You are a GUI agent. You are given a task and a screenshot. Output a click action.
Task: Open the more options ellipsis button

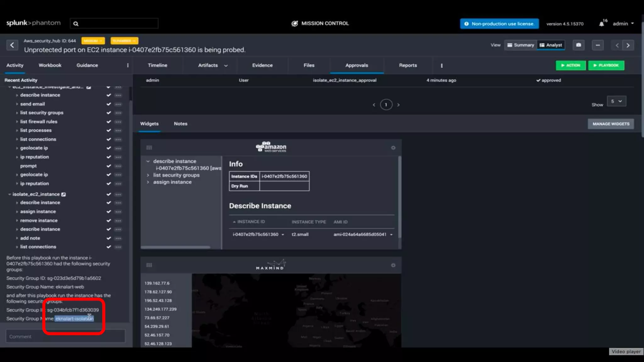(x=597, y=45)
